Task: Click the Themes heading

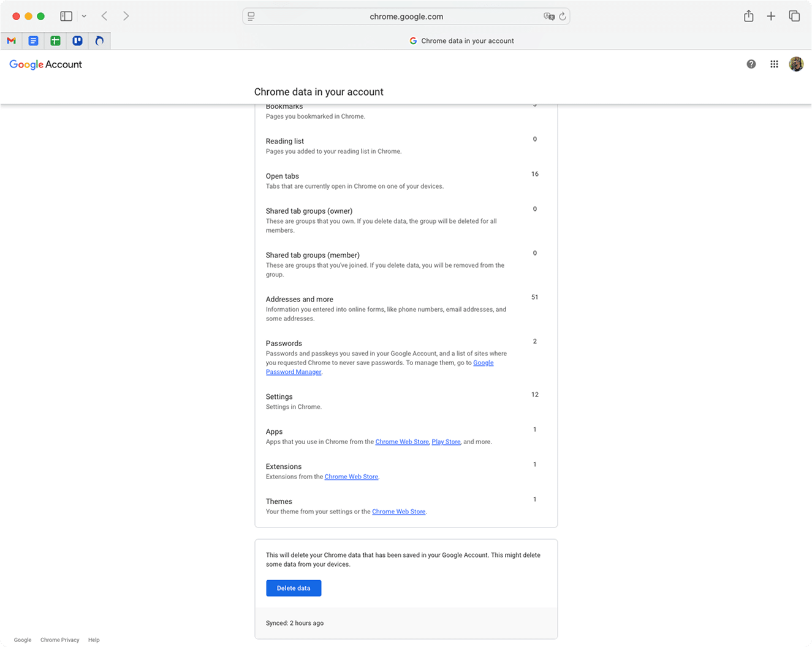Action: (279, 502)
